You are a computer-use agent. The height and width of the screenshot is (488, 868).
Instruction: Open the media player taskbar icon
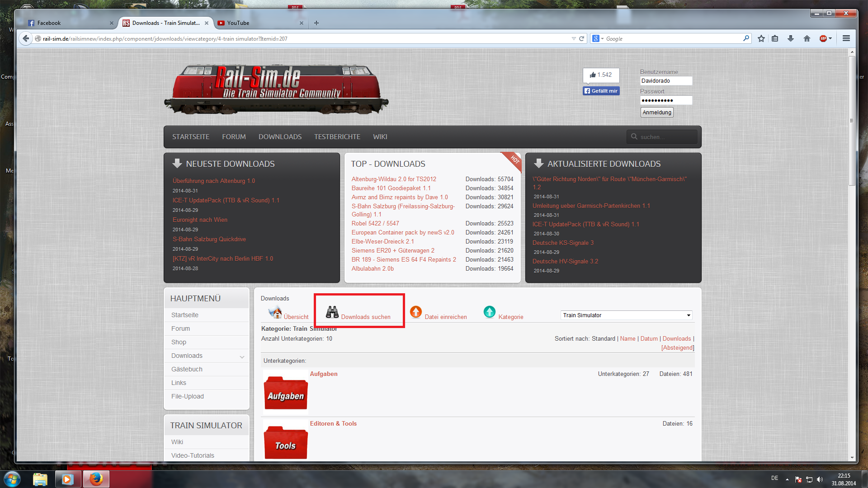(67, 479)
